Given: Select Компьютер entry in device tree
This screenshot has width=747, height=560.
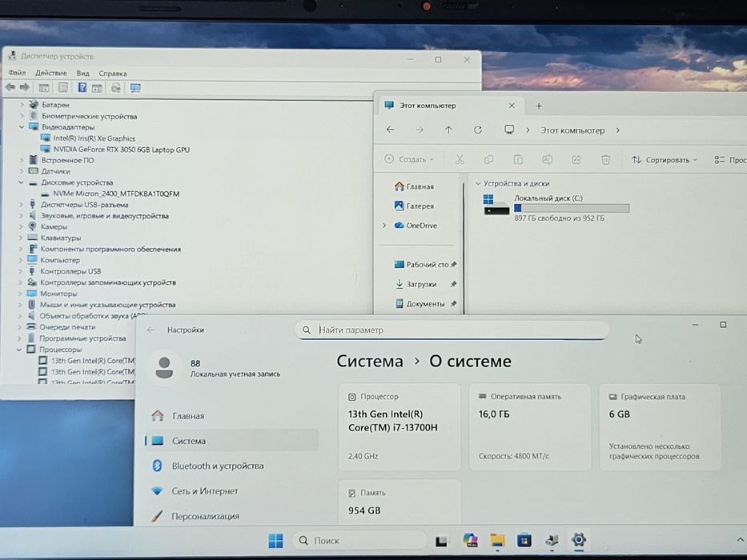Looking at the screenshot, I should pyautogui.click(x=60, y=260).
